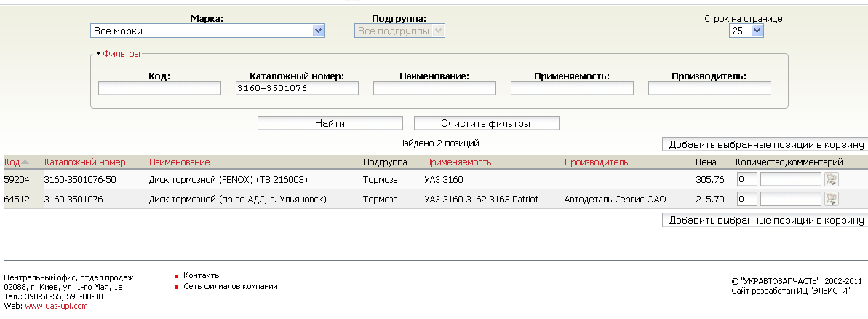
Task: Click Количество,комментарий column header
Action: (x=789, y=162)
